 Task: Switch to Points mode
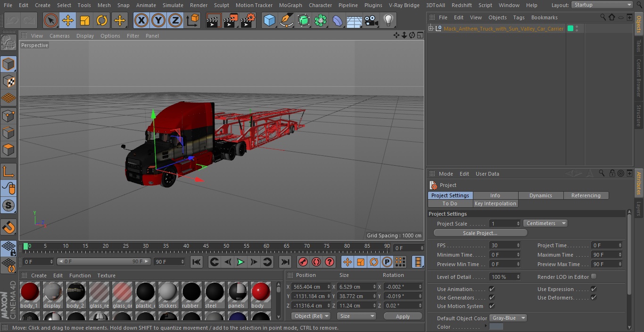[x=8, y=116]
